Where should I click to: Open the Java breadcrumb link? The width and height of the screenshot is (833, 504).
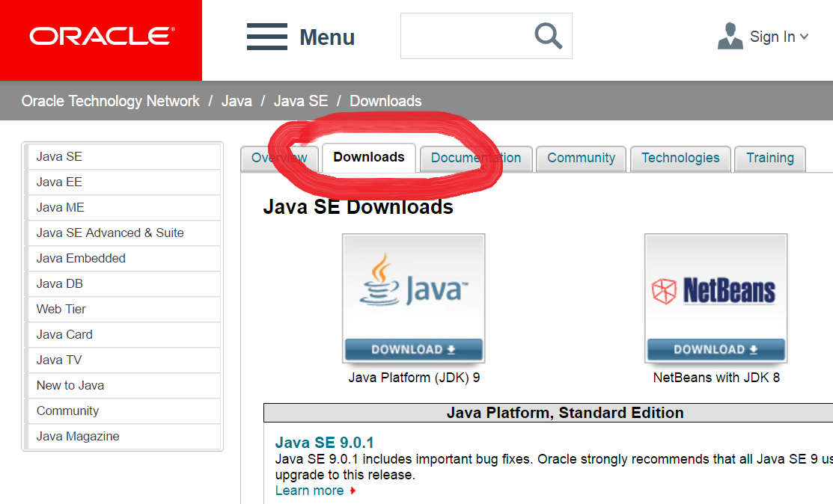click(237, 101)
